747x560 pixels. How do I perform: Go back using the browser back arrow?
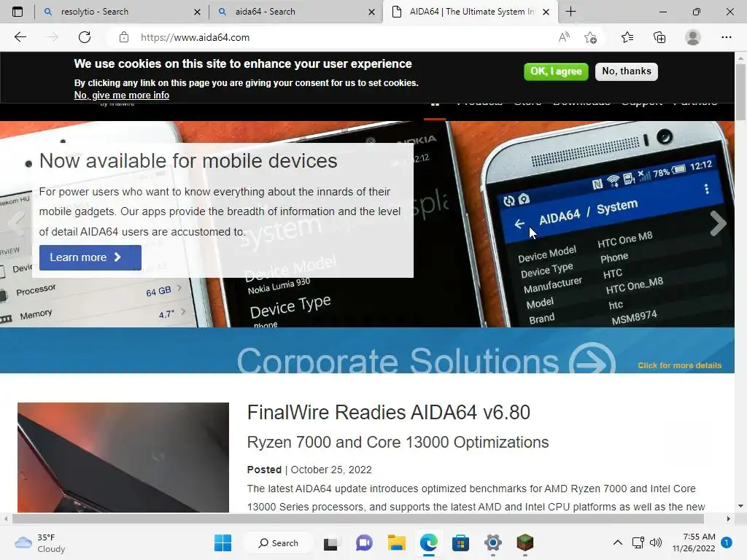tap(20, 37)
